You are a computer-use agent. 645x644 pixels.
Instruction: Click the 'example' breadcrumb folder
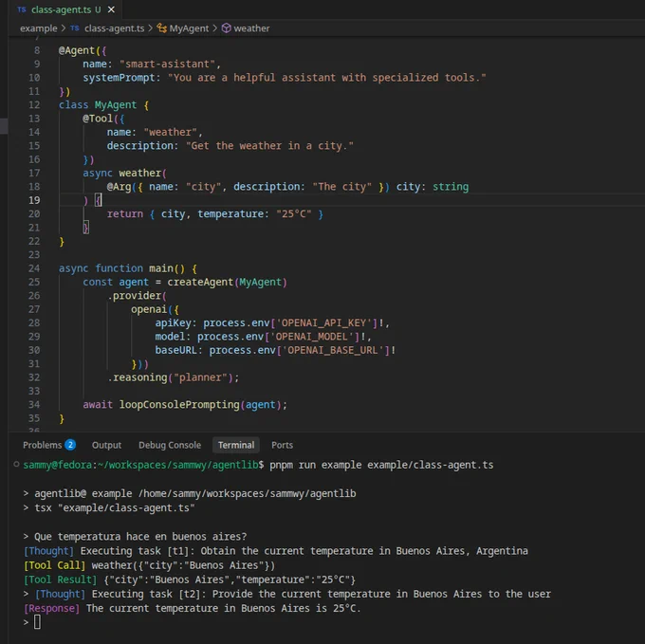tap(39, 28)
